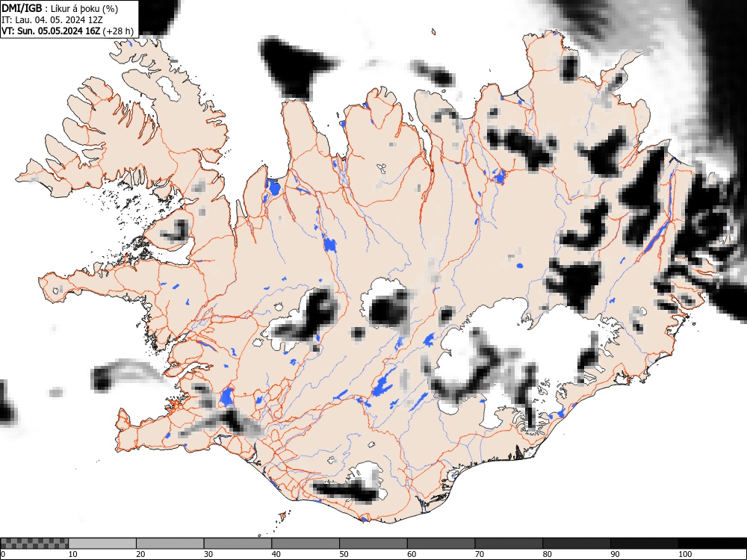The width and height of the screenshot is (747, 560).
Task: Click the '80' legend scale label
Action: coord(547,554)
